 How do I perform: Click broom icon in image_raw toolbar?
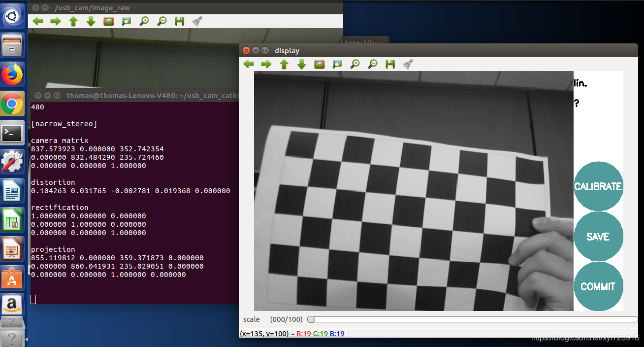(197, 21)
